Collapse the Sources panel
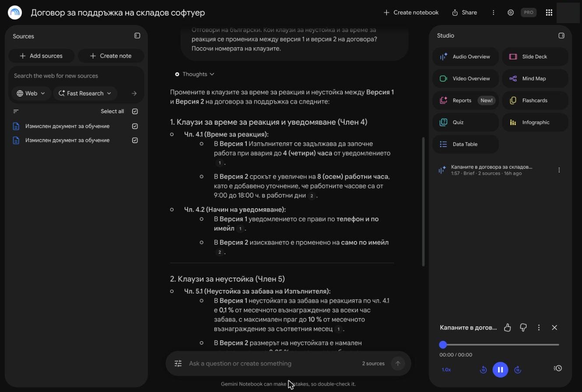Viewport: 582px width, 392px height. pyautogui.click(x=137, y=36)
